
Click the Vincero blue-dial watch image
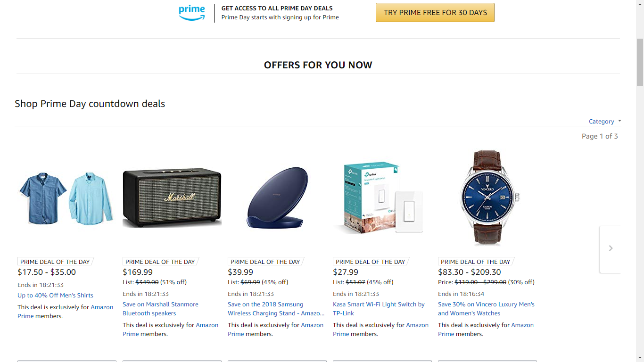(x=487, y=198)
